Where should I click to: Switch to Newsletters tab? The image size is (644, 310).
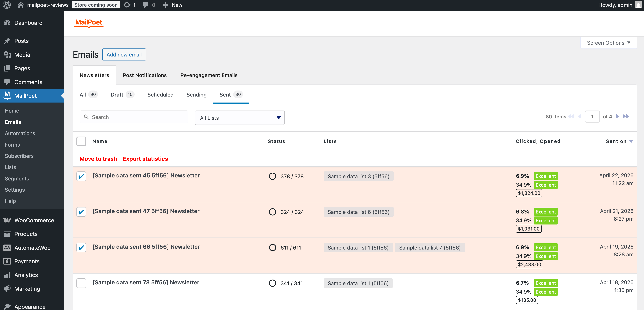[x=94, y=75]
